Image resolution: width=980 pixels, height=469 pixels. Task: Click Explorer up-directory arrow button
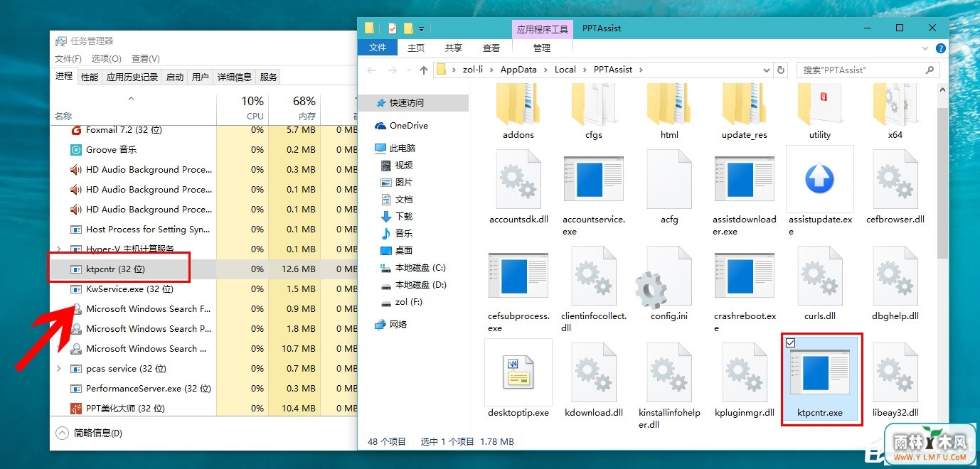424,70
